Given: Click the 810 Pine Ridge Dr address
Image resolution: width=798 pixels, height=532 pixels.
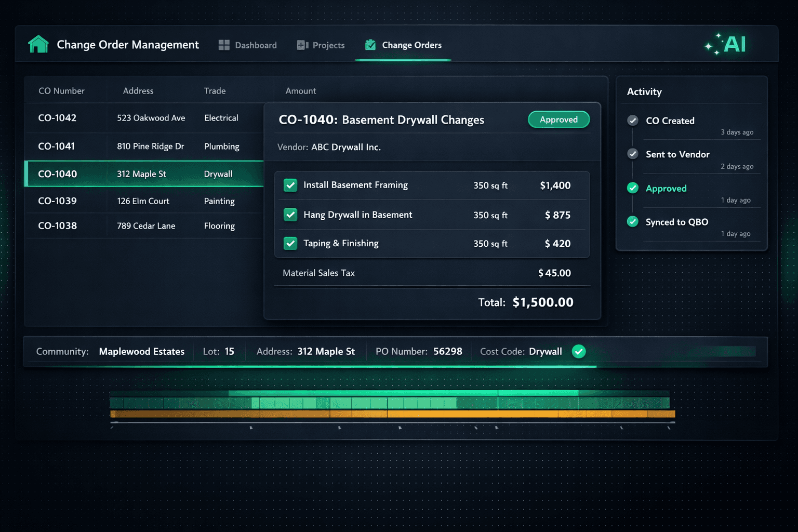Looking at the screenshot, I should pos(151,147).
